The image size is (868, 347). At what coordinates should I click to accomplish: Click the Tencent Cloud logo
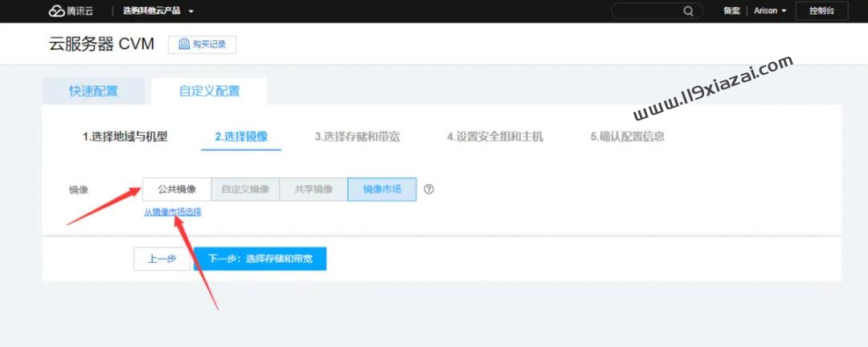(x=70, y=11)
